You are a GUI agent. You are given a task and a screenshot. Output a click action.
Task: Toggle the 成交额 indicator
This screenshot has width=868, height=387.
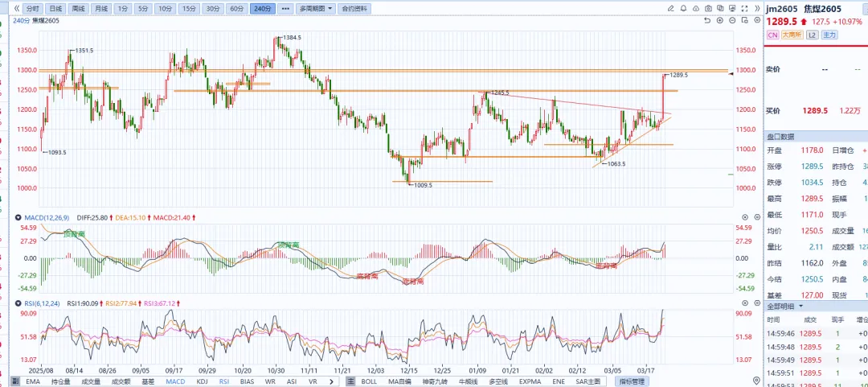point(121,381)
